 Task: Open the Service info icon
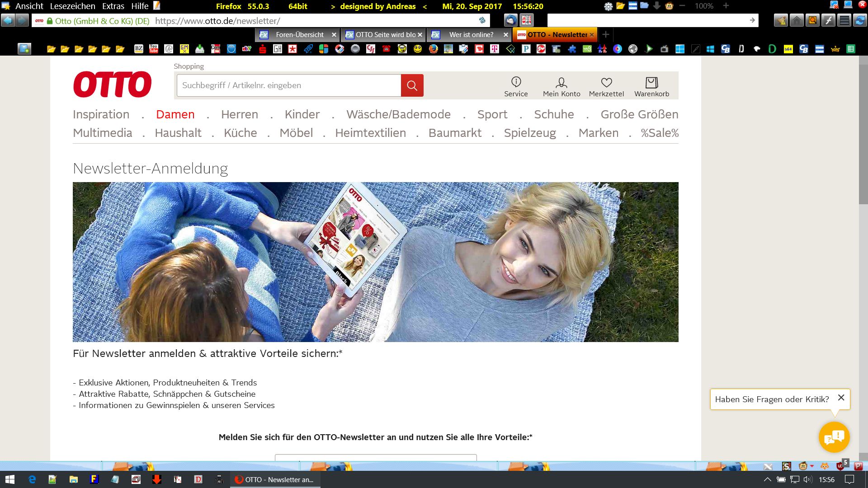[516, 82]
